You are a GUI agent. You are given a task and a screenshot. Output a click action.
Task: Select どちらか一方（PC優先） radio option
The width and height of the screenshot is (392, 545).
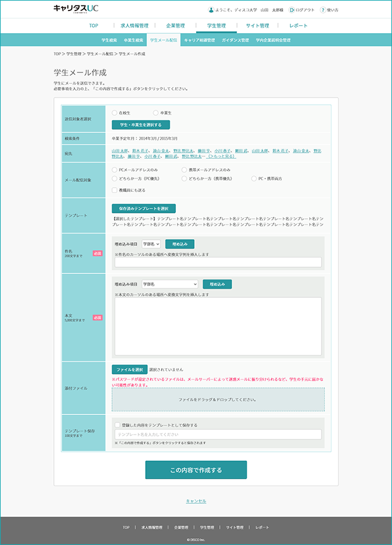click(115, 178)
